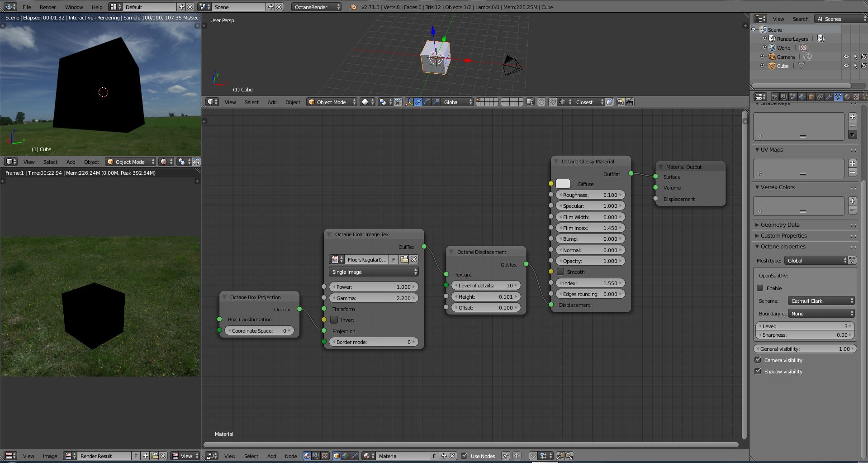Open the Material properties tab

(x=847, y=97)
